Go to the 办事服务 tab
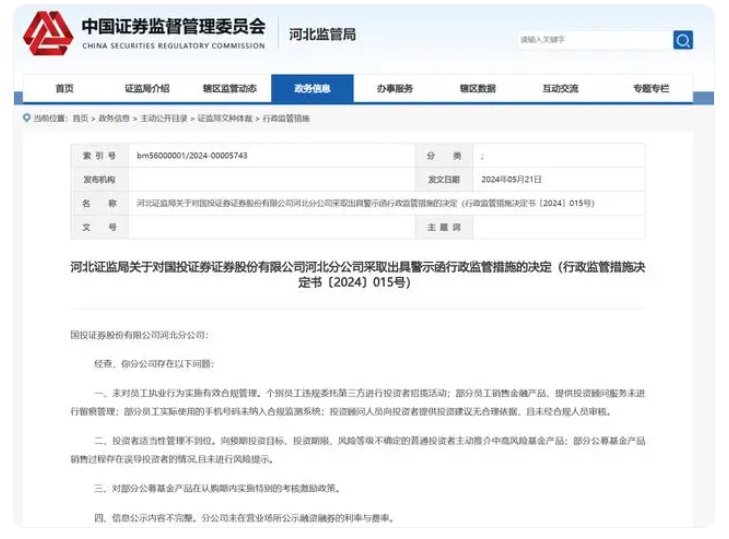Image resolution: width=729 pixels, height=539 pixels. pos(395,89)
